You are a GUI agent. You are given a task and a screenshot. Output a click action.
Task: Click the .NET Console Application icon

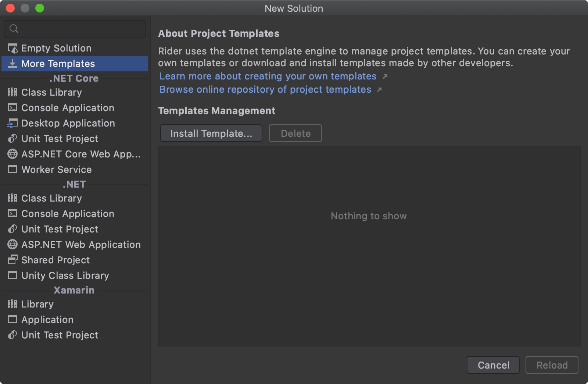pos(12,214)
